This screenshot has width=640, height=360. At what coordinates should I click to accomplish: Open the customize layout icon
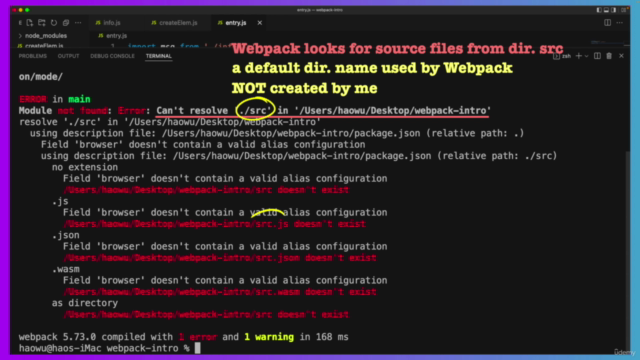pos(623,10)
